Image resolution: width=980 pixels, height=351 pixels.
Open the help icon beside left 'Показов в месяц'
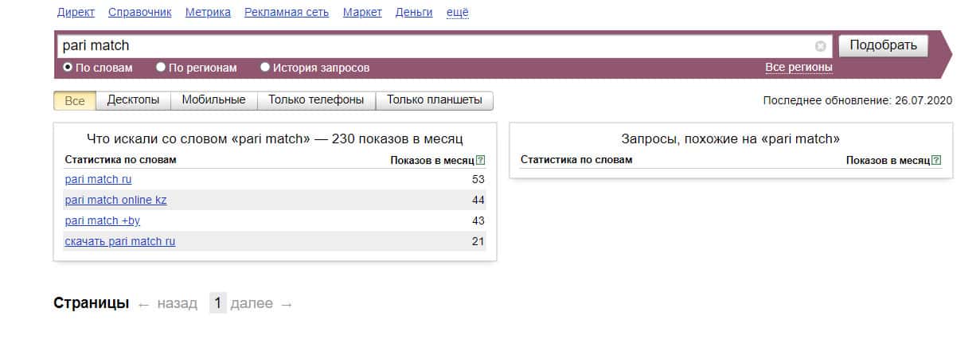[x=480, y=160]
